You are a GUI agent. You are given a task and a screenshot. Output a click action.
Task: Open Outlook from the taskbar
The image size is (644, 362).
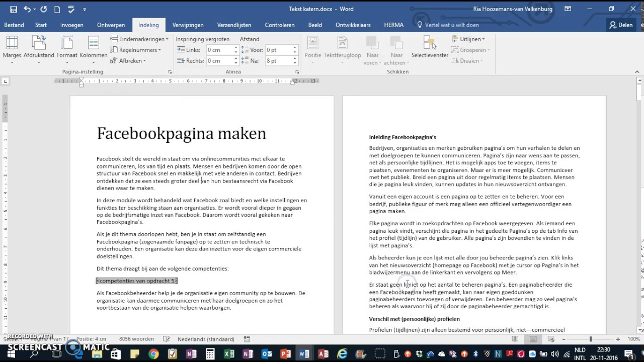(267, 354)
